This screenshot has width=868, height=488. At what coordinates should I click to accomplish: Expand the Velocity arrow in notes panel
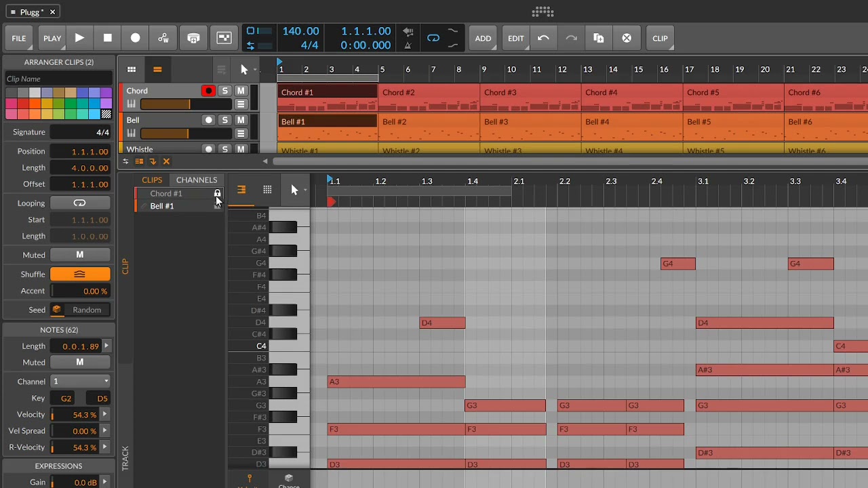click(105, 415)
